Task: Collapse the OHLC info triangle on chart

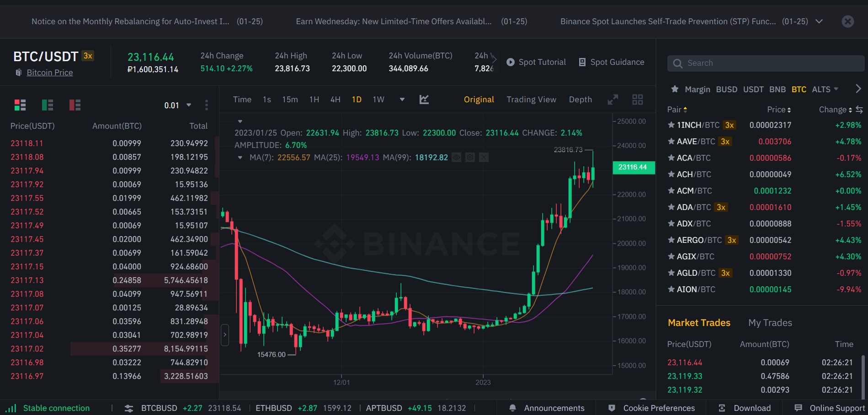Action: tap(240, 121)
